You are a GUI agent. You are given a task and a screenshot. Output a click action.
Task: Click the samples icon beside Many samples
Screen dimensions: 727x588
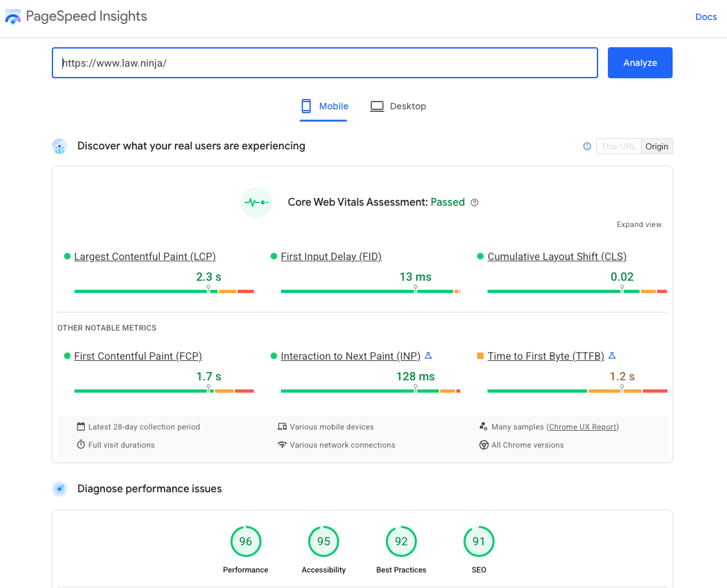(484, 426)
